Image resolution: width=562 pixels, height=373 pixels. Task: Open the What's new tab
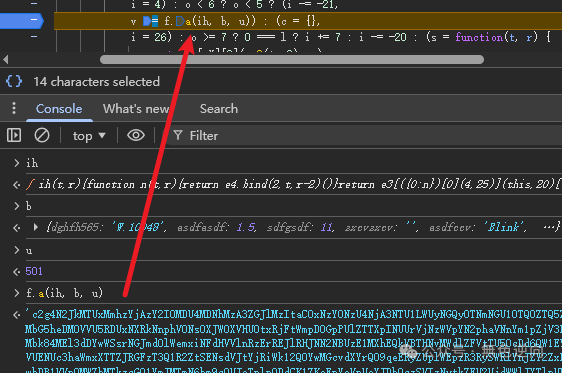[x=135, y=109]
